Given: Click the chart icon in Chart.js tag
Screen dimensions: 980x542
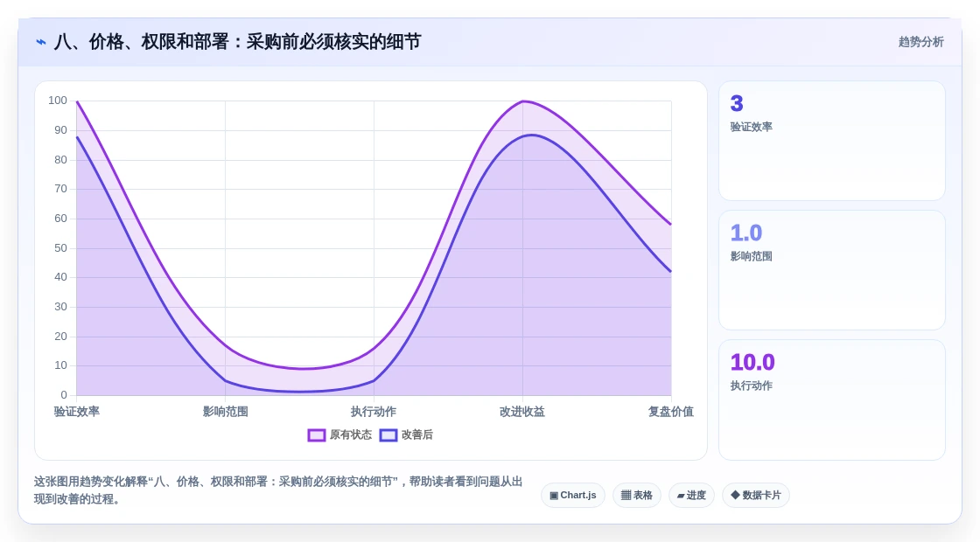Looking at the screenshot, I should [554, 495].
